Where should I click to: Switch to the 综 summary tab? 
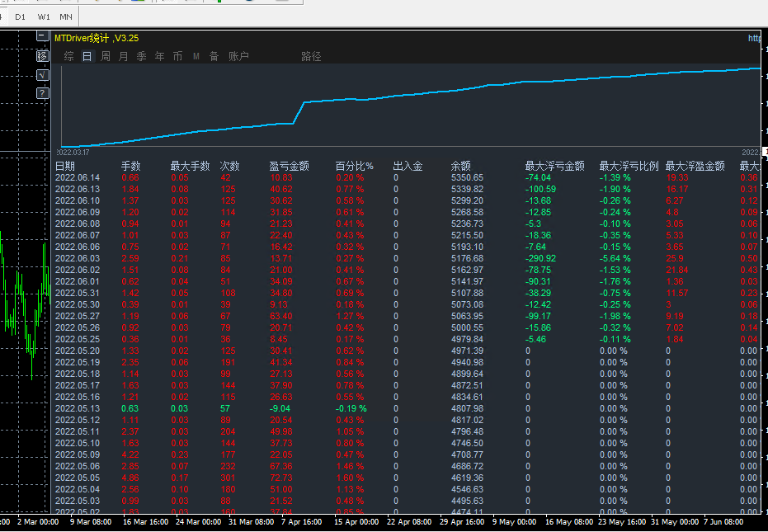[x=68, y=55]
